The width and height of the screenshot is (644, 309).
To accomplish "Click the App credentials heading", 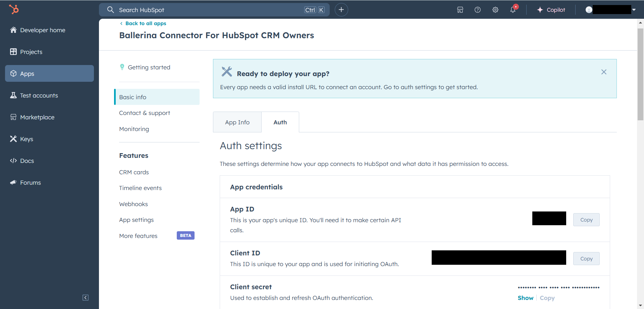I will point(256,187).
